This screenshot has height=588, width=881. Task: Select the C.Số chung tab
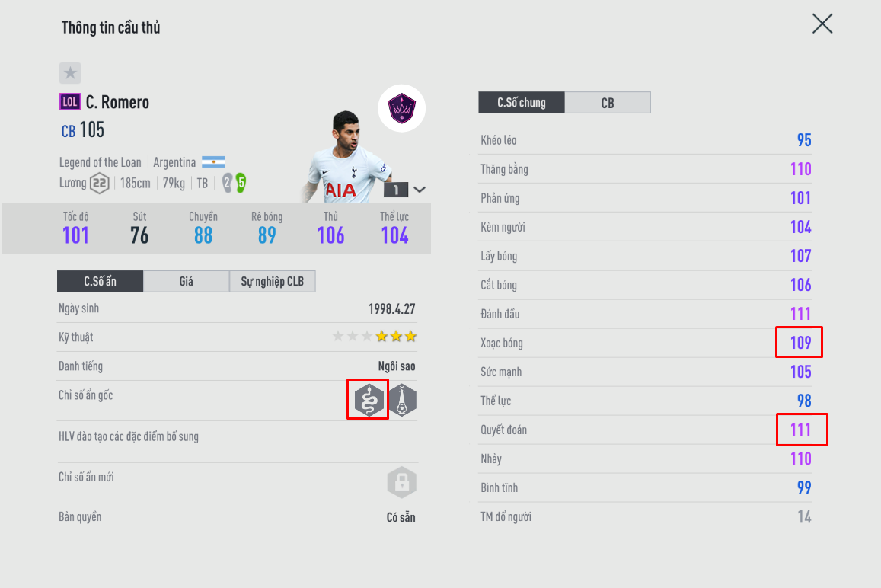[x=522, y=103]
